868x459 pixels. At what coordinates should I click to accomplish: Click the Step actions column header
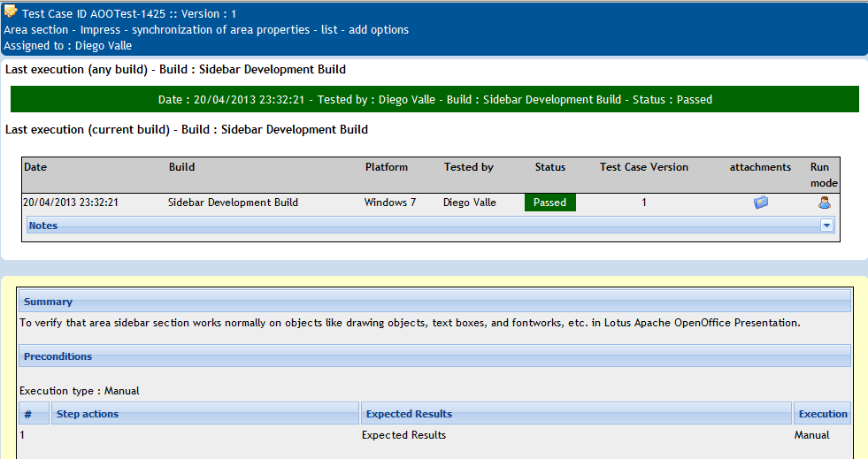click(204, 414)
